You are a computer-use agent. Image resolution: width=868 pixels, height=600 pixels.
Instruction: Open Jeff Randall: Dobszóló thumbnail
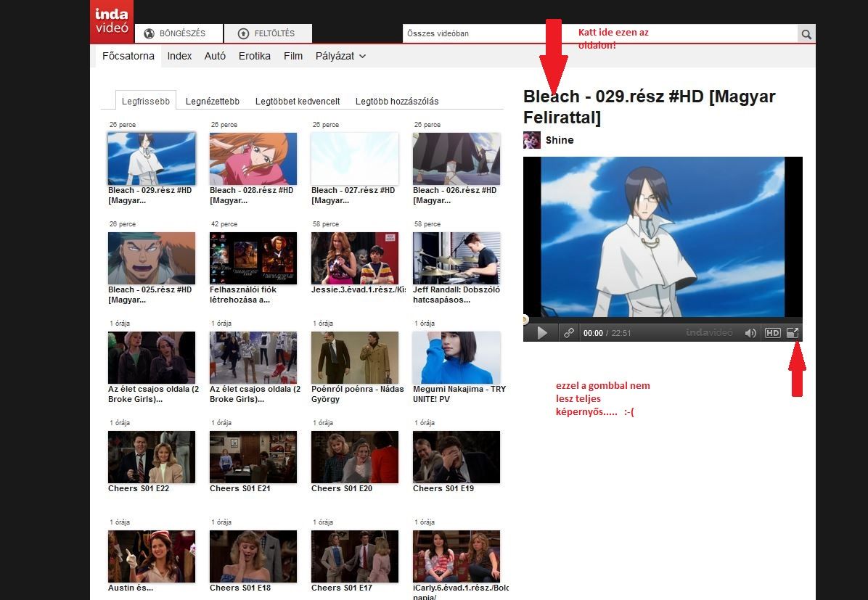[x=456, y=258]
